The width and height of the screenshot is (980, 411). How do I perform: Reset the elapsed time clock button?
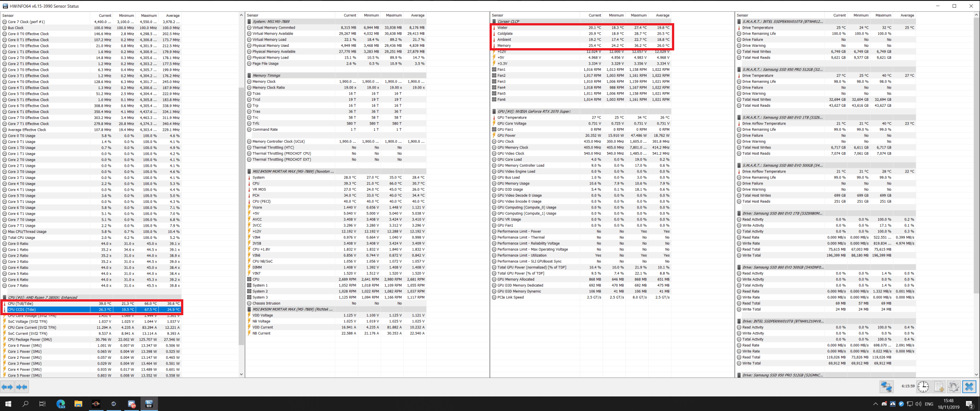pos(923,387)
